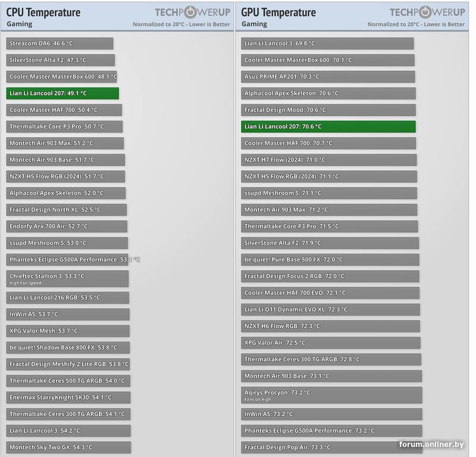This screenshot has height=457, width=476.
Task: Click the 'Thermaltake Ceres 300 TG ARGB: 72.8 °C' bar
Action: 331,359
